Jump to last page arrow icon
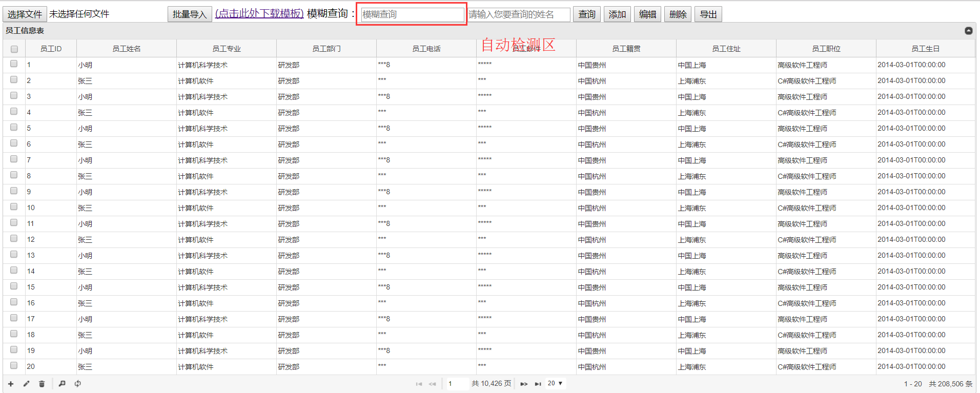The height and width of the screenshot is (393, 980). 538,384
